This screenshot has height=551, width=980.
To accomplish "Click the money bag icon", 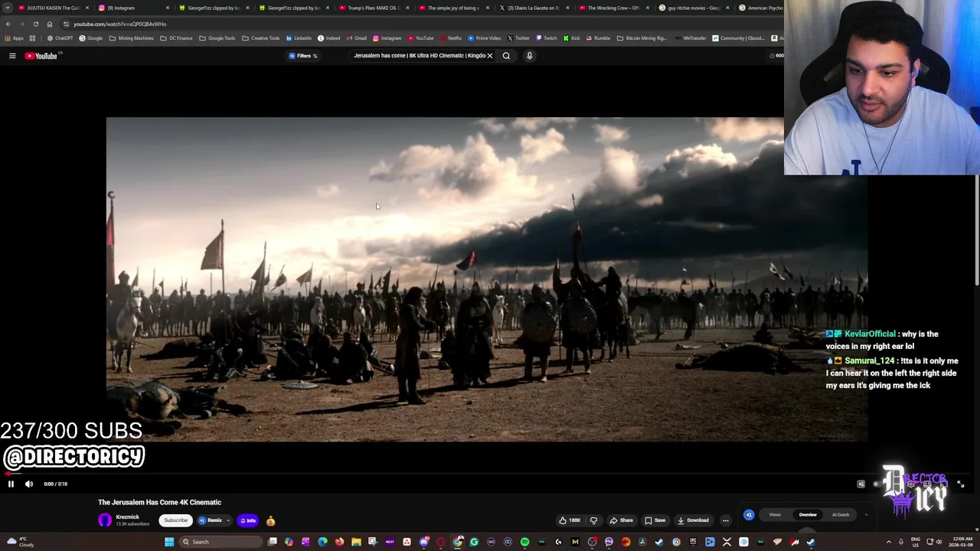I will click(x=270, y=520).
